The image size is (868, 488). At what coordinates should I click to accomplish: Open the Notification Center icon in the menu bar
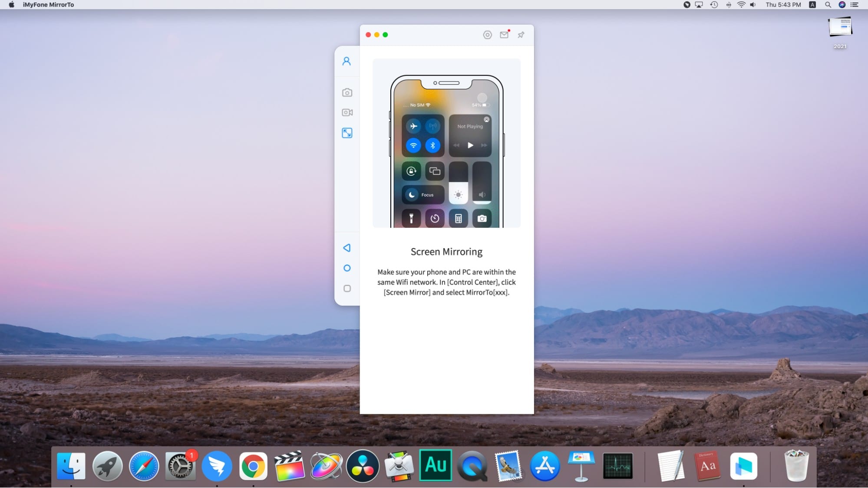click(x=854, y=5)
